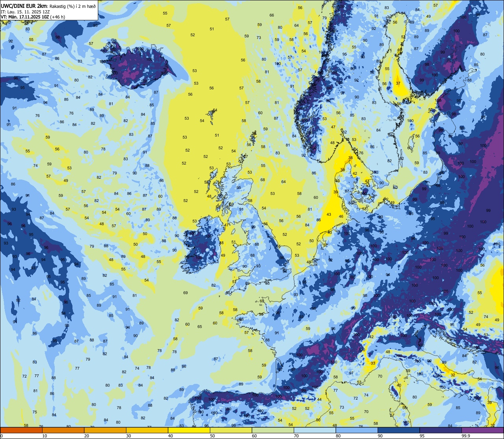Click the purple legend swatch above 99.9
The image size is (504, 439).
click(x=482, y=430)
